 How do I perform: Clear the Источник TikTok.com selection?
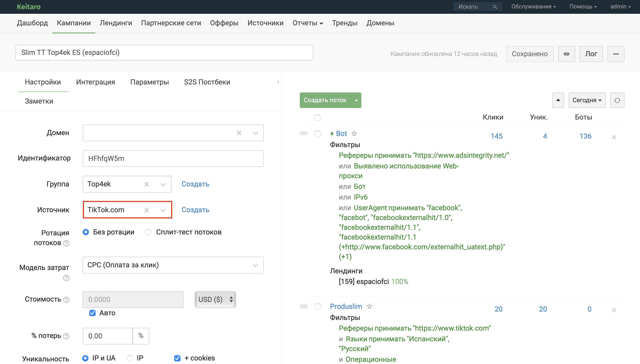[x=146, y=210]
